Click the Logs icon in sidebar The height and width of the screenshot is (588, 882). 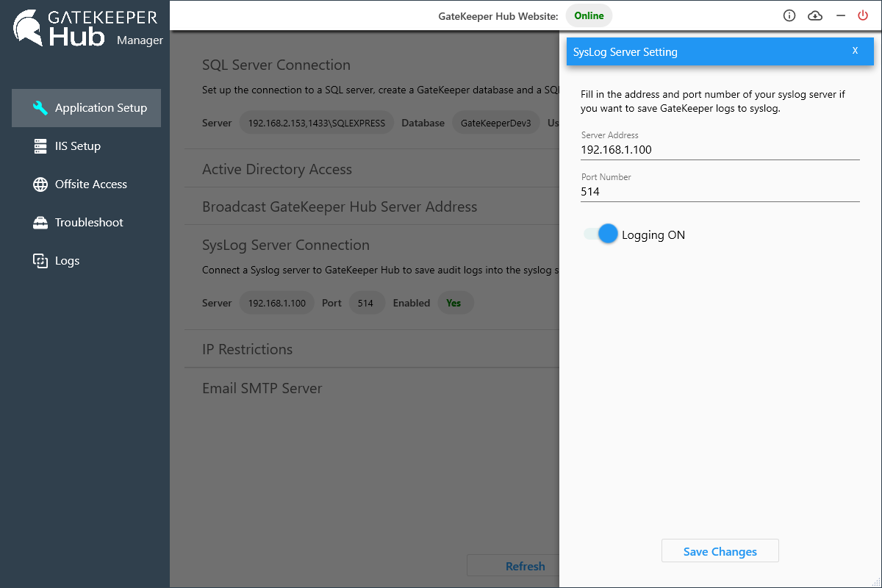click(40, 261)
